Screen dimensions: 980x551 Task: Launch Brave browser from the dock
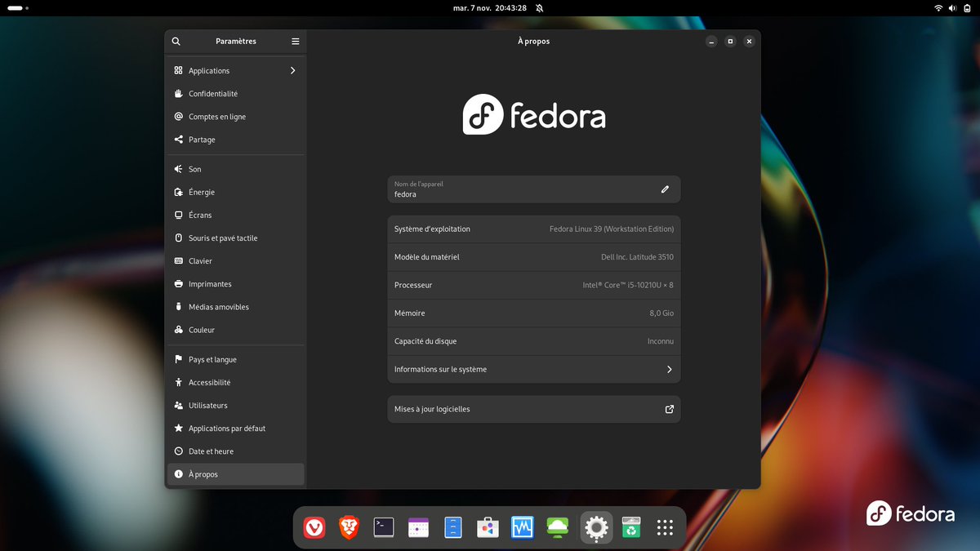[x=350, y=528]
